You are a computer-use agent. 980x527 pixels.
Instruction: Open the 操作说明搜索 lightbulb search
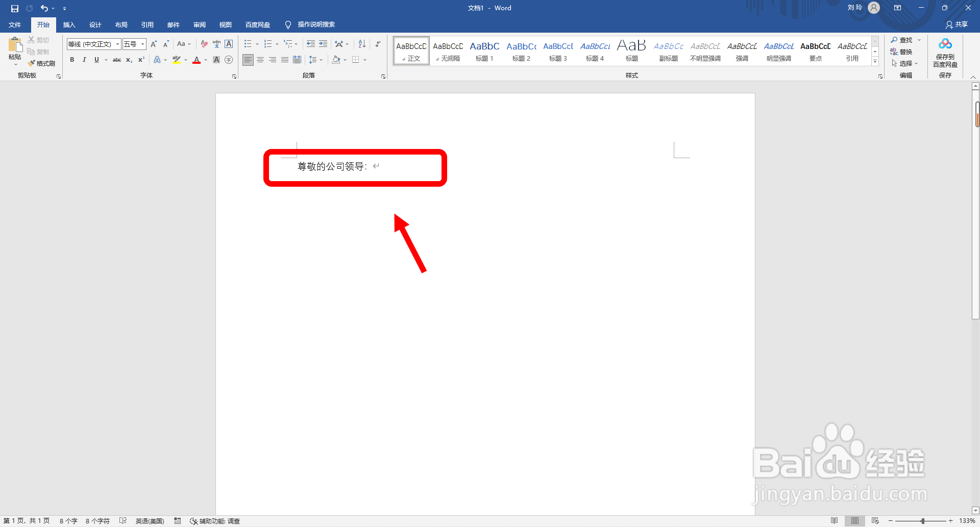coord(310,24)
